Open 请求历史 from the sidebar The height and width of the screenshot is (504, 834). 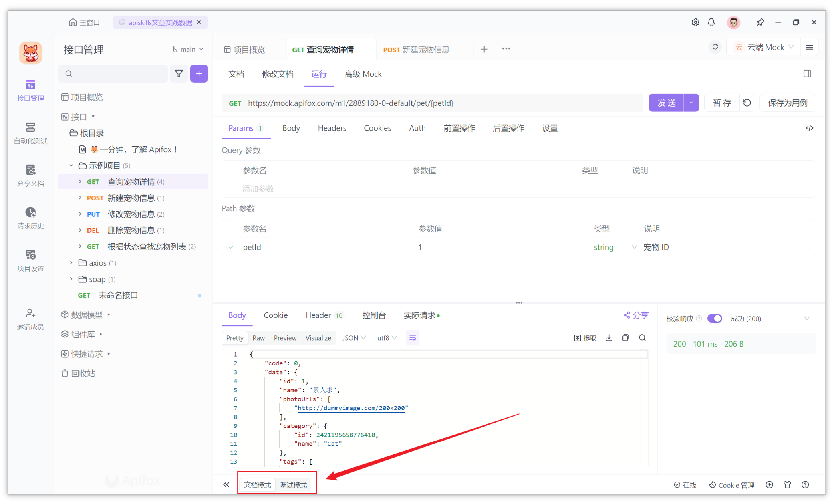(x=30, y=218)
